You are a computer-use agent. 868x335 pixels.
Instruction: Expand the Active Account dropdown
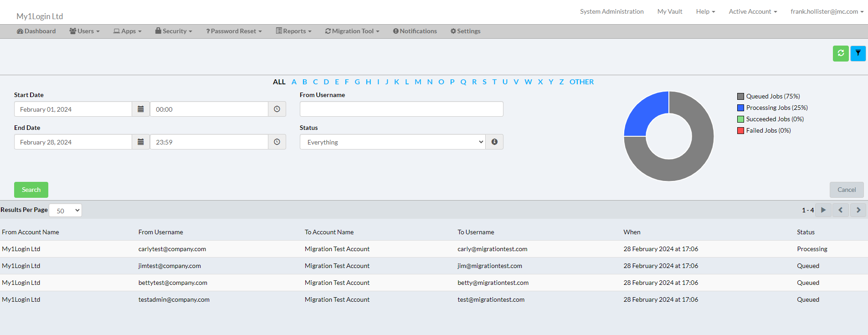[x=752, y=11]
